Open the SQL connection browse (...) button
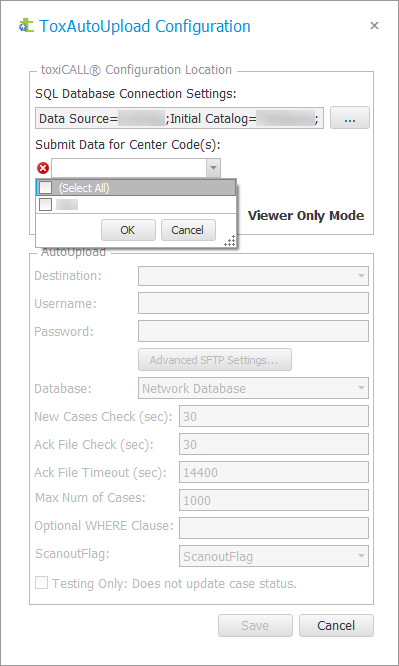The image size is (399, 666). click(350, 118)
